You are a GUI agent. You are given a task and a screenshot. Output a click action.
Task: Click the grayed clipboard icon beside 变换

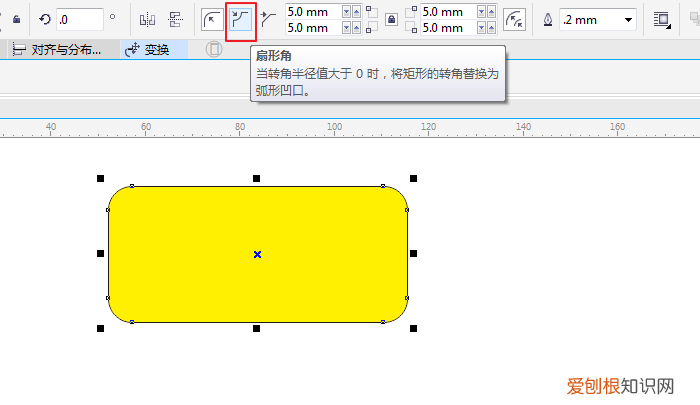click(213, 49)
